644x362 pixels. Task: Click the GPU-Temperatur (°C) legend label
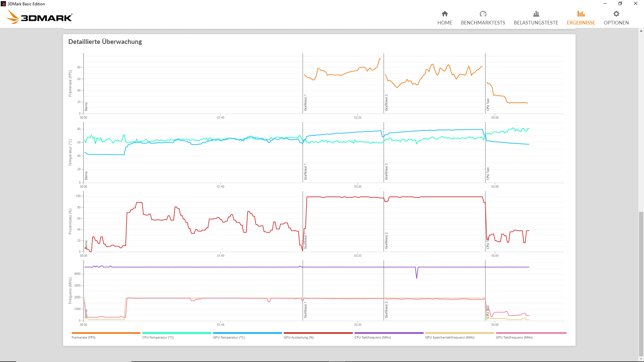tap(229, 338)
